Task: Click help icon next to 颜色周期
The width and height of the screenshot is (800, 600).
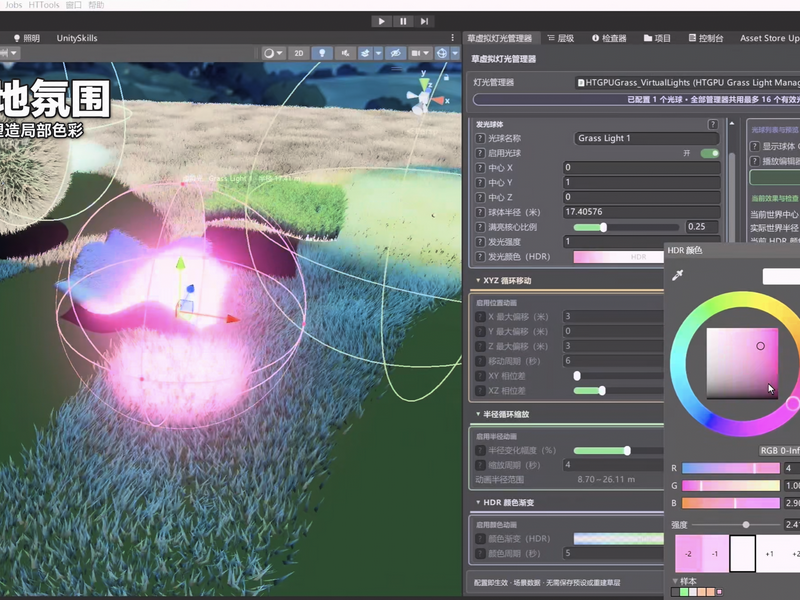Action: [x=480, y=554]
